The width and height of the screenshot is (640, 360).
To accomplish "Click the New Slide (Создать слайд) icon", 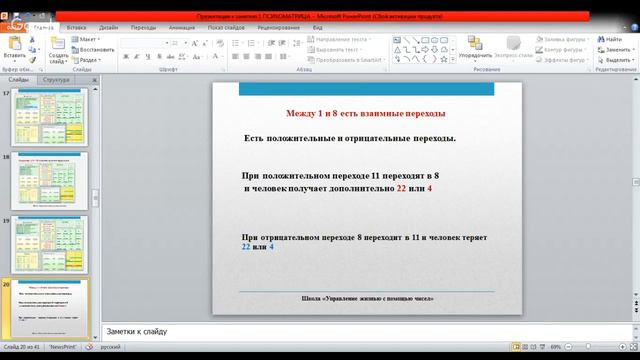I will point(58,43).
